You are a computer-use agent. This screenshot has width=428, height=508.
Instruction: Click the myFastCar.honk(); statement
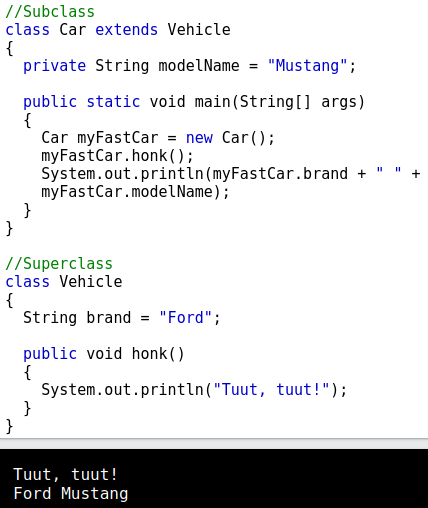click(117, 156)
